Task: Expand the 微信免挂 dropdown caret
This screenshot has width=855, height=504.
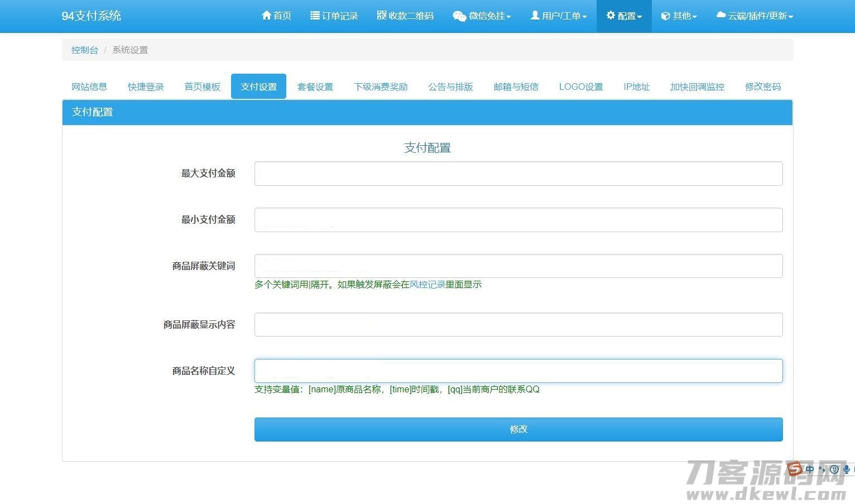Action: [x=508, y=17]
